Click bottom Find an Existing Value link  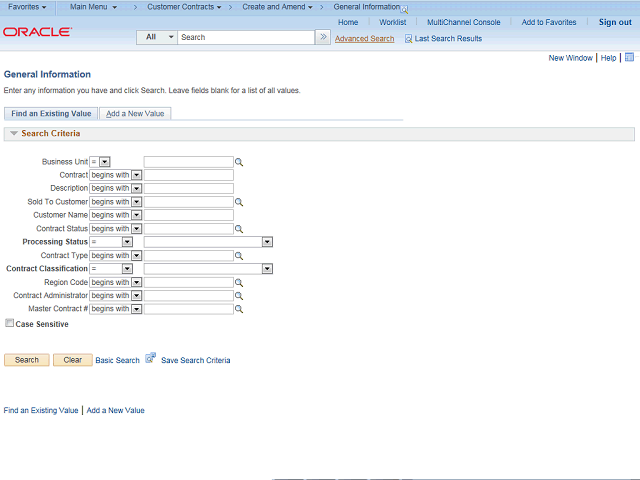41,410
